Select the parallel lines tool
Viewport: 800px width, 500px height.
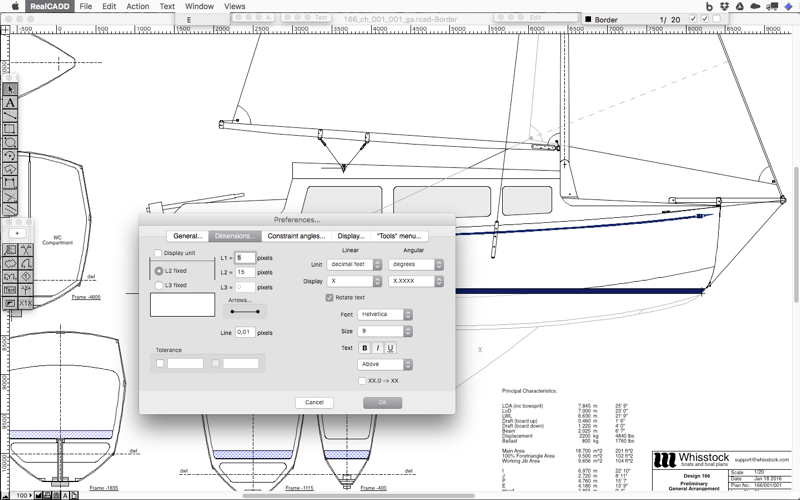point(10,209)
